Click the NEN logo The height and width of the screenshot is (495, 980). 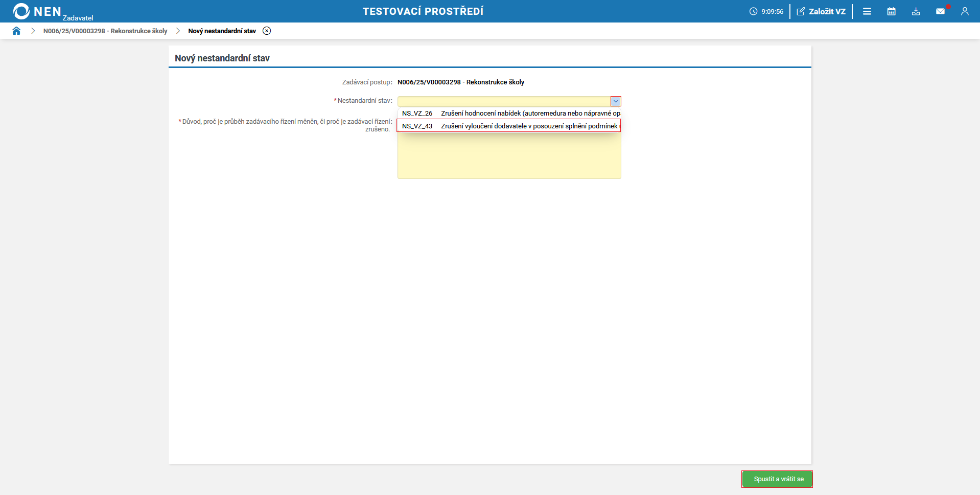(37, 11)
